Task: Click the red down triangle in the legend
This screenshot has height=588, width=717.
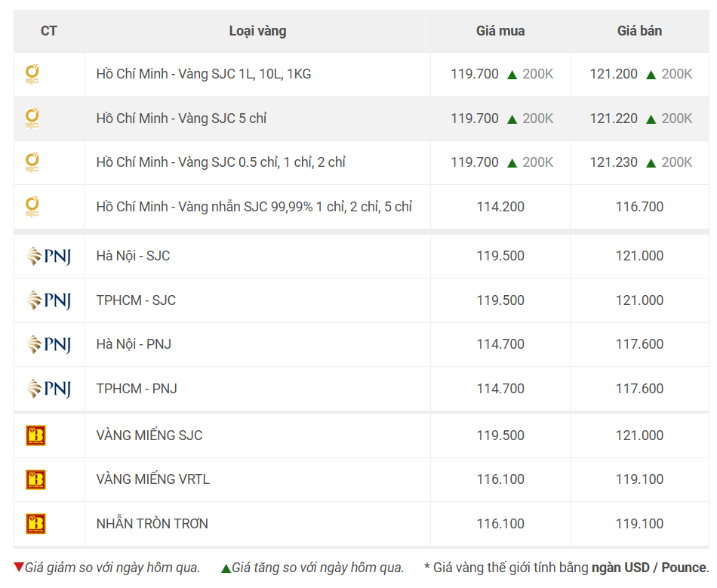Action: [x=19, y=568]
